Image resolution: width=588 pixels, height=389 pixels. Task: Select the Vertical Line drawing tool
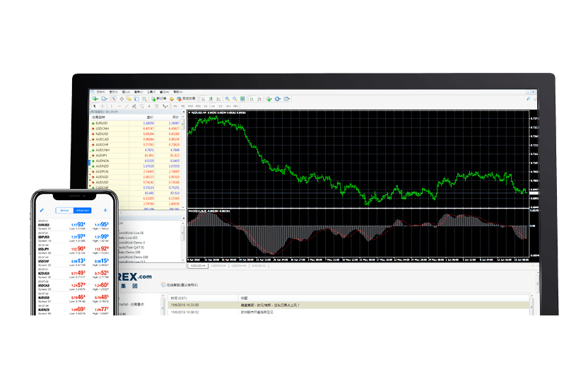[x=112, y=106]
